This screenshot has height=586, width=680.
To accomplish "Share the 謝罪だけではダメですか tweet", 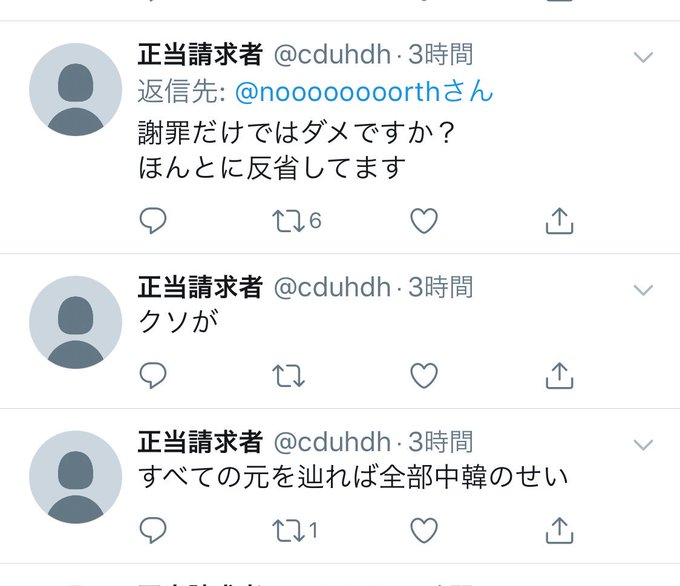I will point(559,221).
